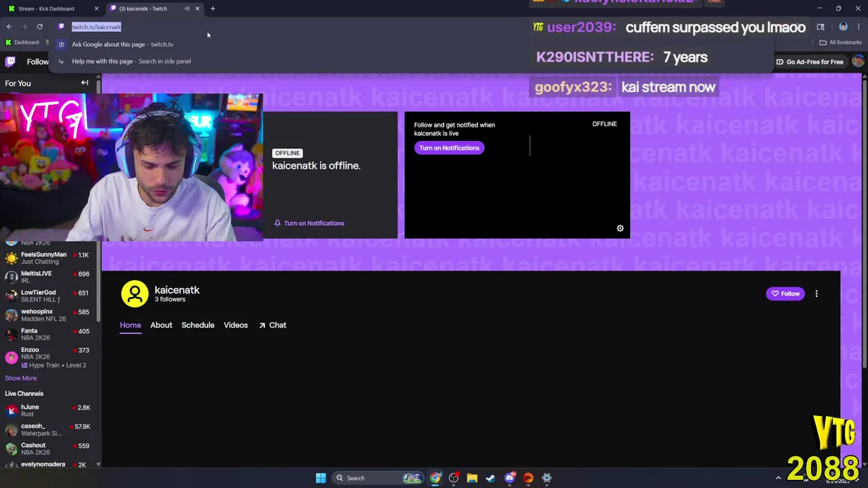Open Steam from the taskbar
Viewport: 868px width, 488px height.
(490, 478)
